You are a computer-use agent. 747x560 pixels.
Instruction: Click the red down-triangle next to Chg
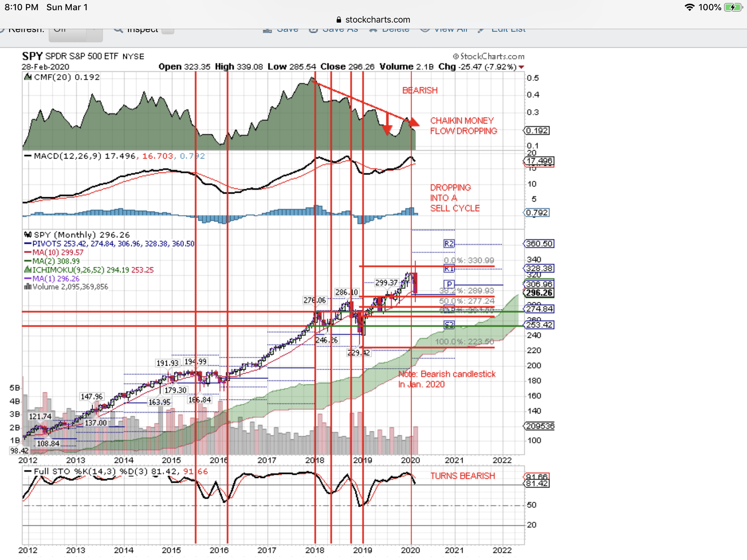522,67
